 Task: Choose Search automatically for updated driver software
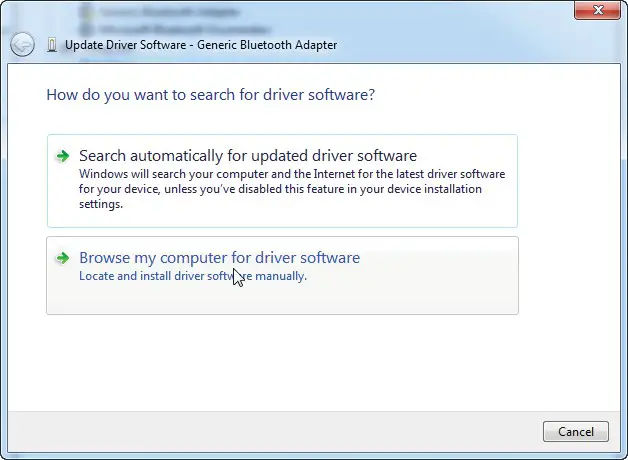pos(282,181)
